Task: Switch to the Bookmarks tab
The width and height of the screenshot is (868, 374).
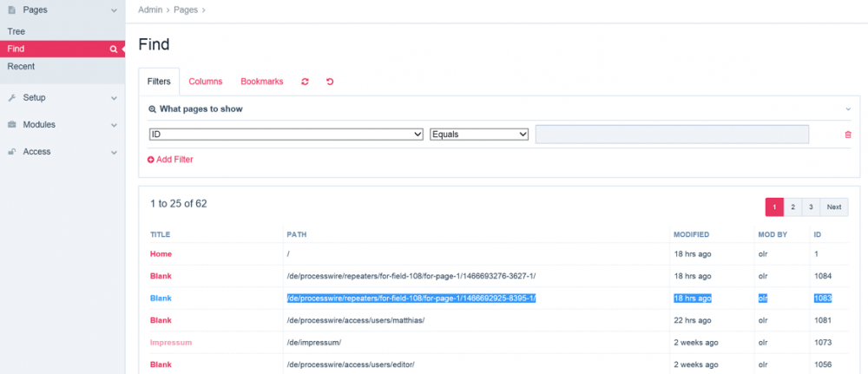Action: click(x=261, y=82)
